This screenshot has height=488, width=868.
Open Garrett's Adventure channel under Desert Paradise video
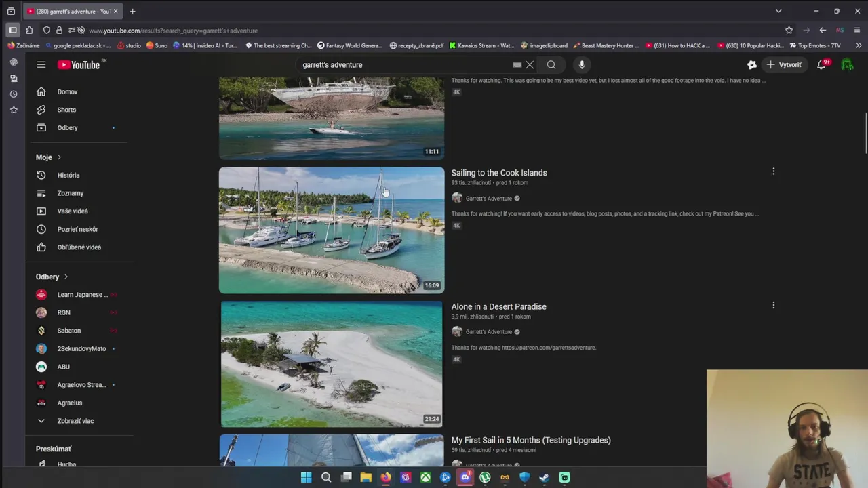click(488, 332)
